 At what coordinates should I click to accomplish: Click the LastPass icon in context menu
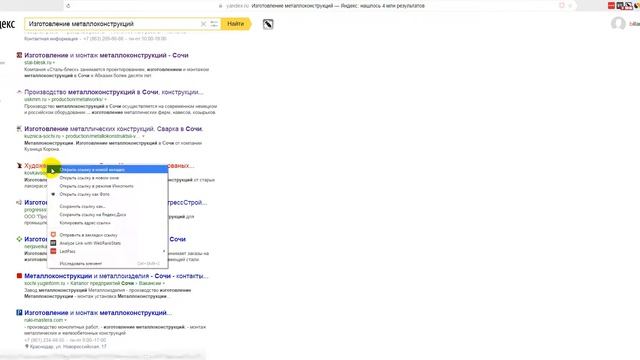(x=53, y=251)
